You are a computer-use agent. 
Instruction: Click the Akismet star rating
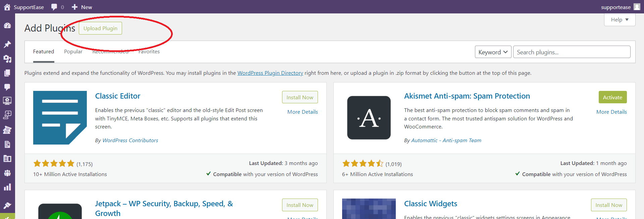[x=363, y=164]
